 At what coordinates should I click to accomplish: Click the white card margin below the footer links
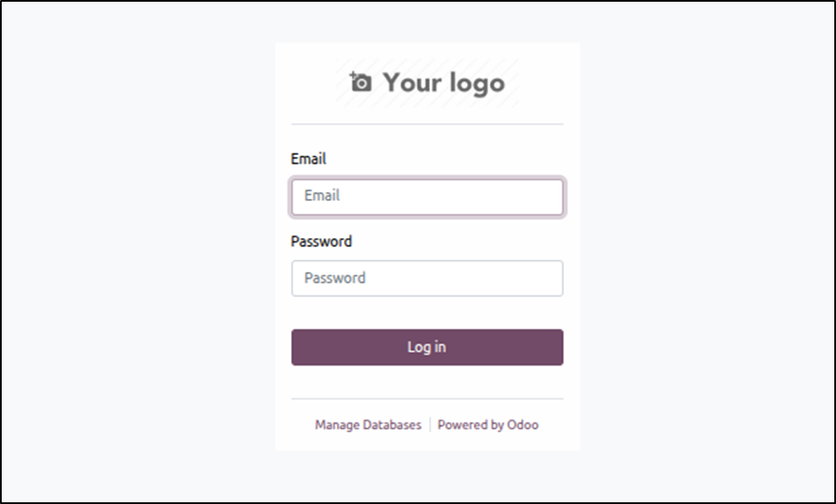pos(427,443)
